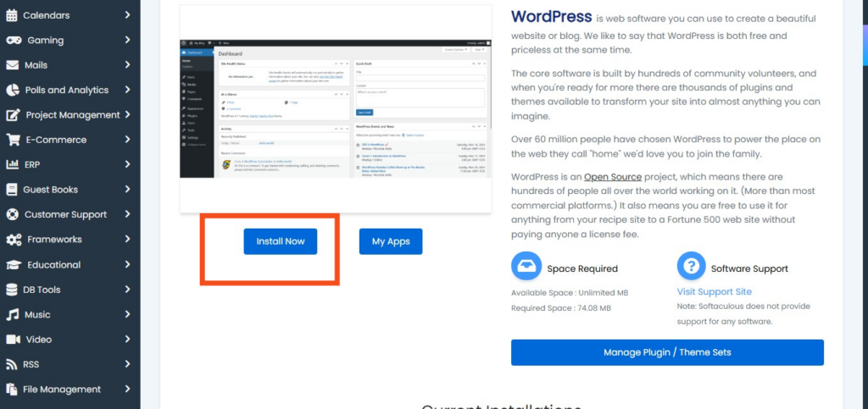Click the ERP bar chart icon

(x=12, y=165)
